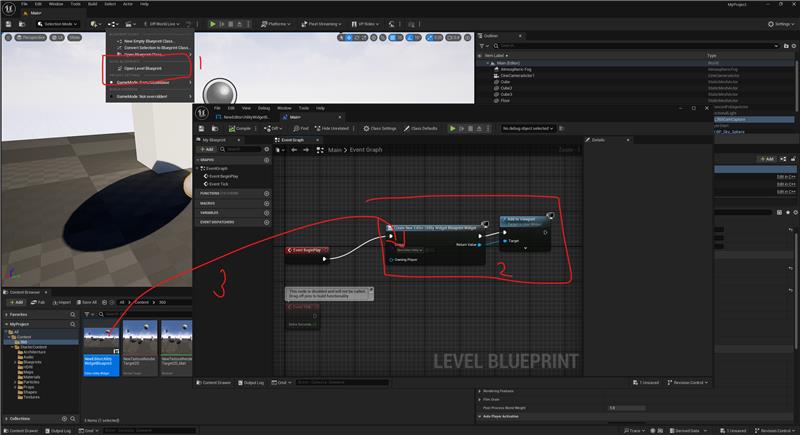
Task: Open Tools menu in main editor window
Action: pyautogui.click(x=76, y=4)
